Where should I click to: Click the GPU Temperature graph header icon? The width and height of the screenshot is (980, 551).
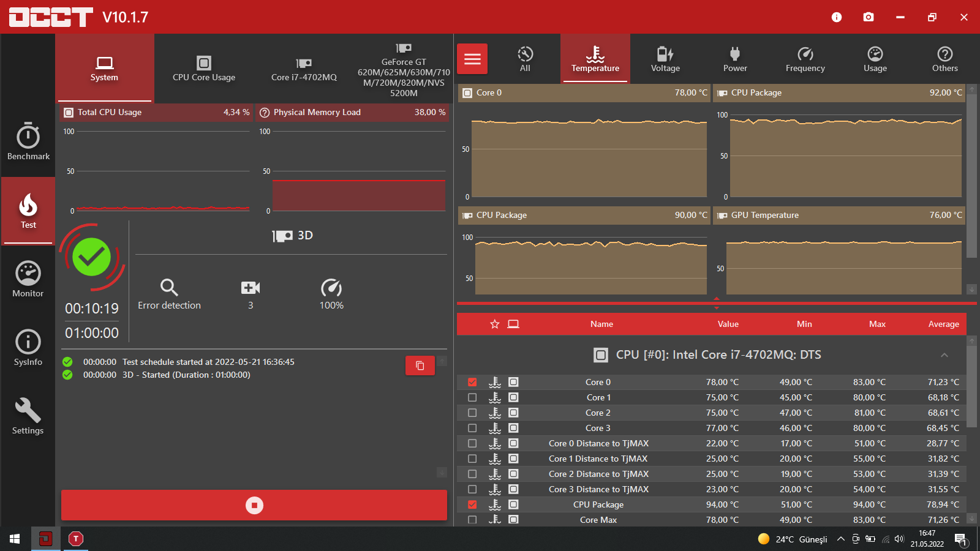[x=722, y=216]
